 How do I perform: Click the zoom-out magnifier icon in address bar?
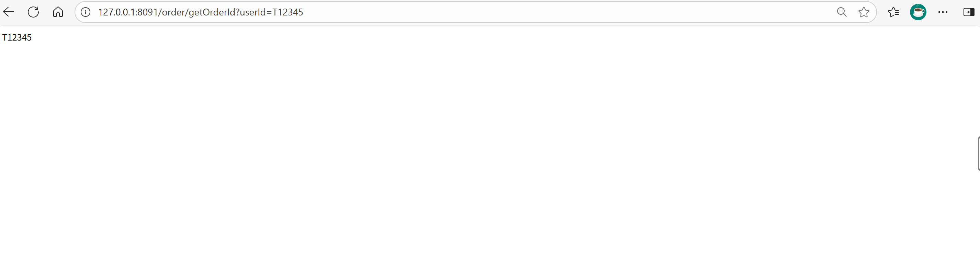click(x=842, y=12)
